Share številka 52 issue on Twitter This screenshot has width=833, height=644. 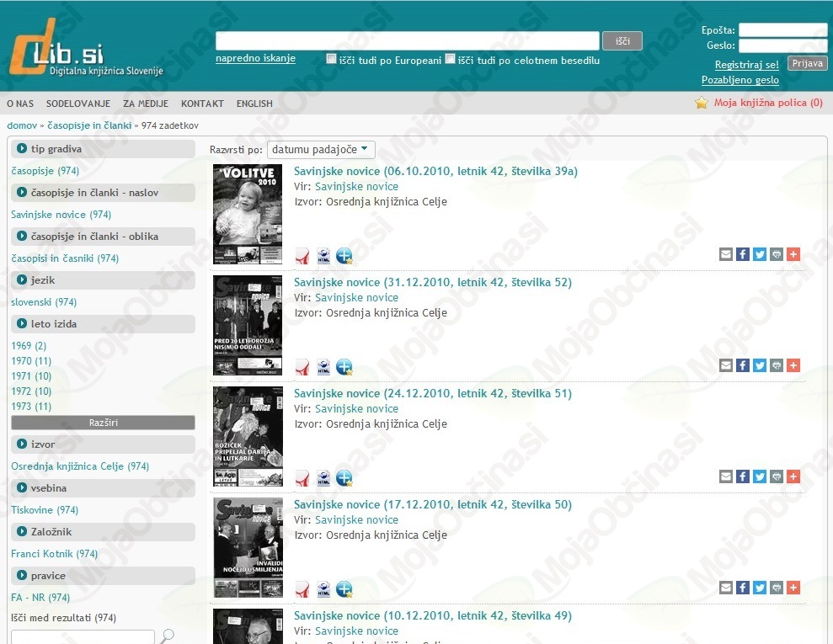(x=760, y=365)
